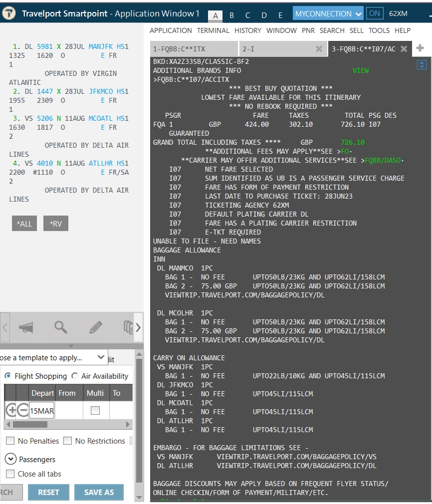This screenshot has width=432, height=504.
Task: Click the magnifying glass search icon
Action: pyautogui.click(x=60, y=327)
